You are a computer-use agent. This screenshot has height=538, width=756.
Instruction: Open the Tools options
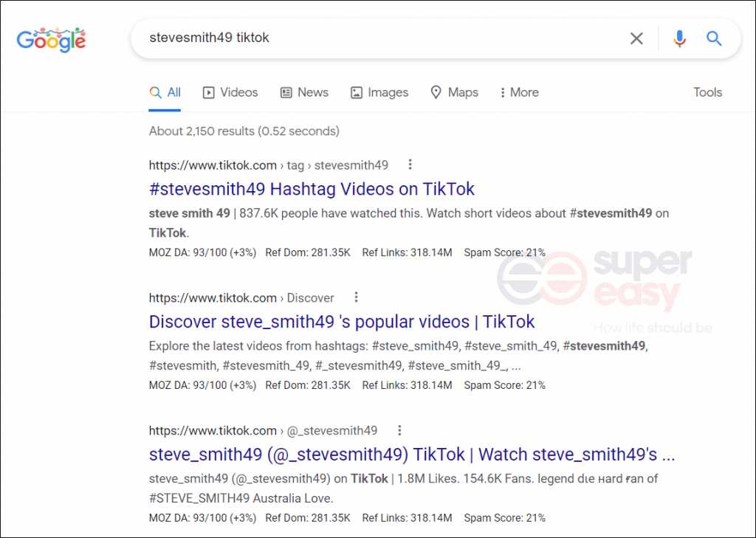click(707, 92)
